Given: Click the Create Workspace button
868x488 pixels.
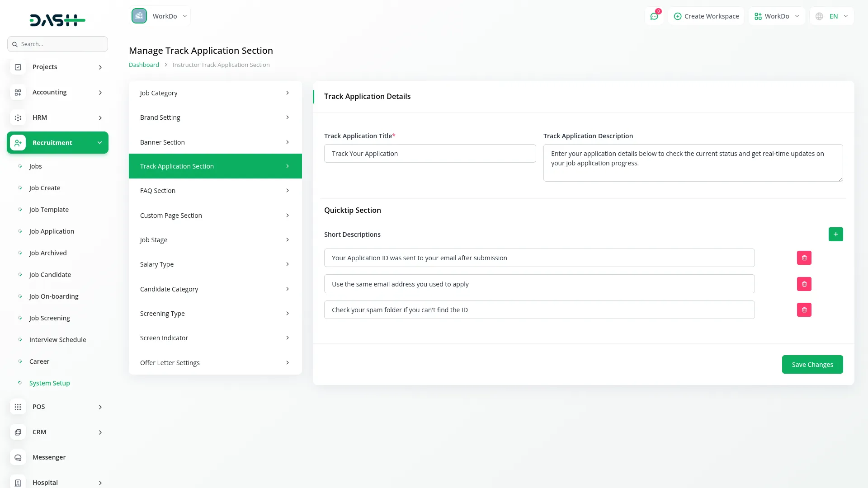Looking at the screenshot, I should 706,16.
